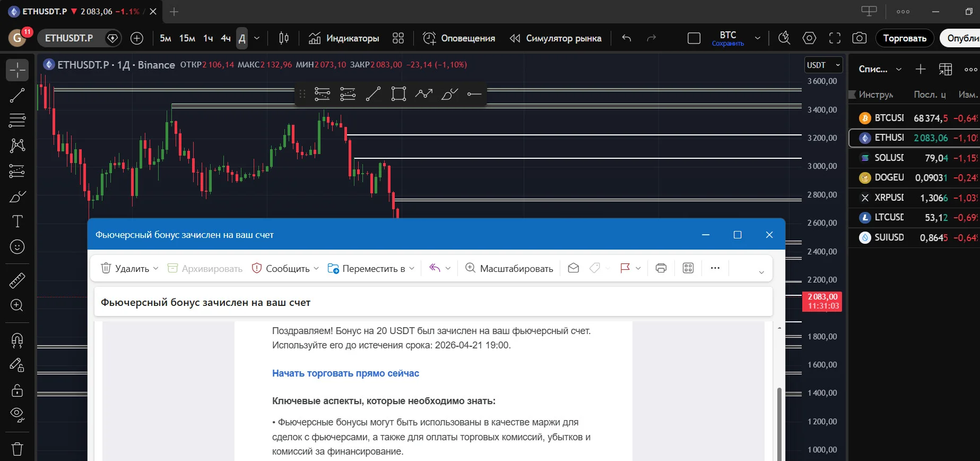
Task: Click the email vertical scrollbar thumb
Action: [x=779, y=424]
